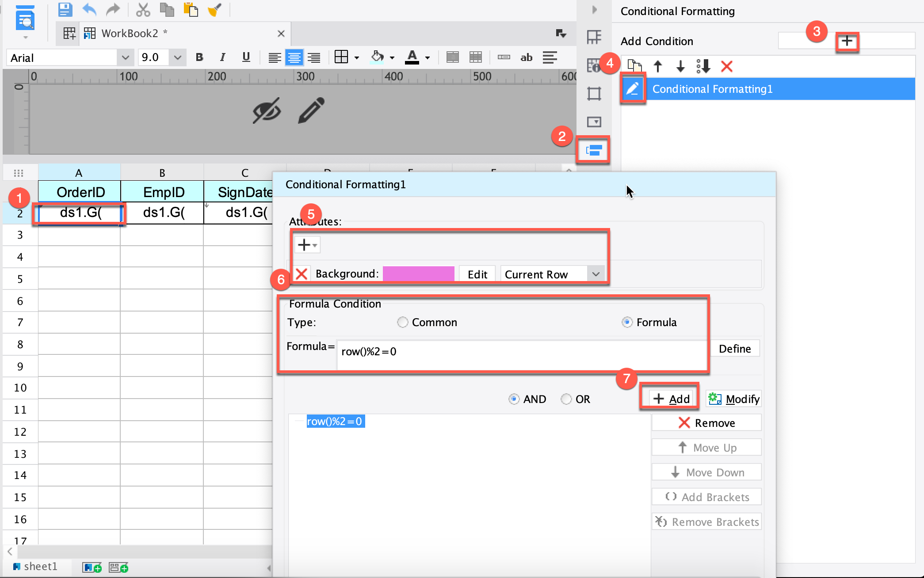Close the WorkBook2 tab

[281, 34]
